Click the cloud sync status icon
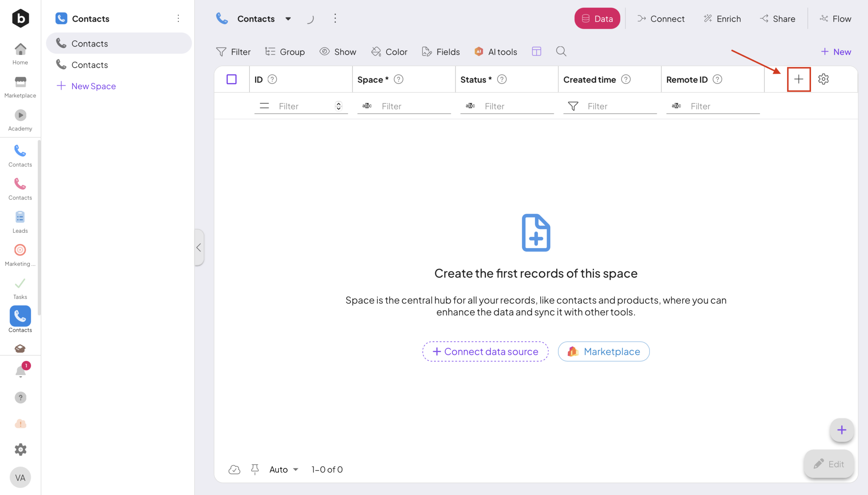This screenshot has height=495, width=868. point(234,469)
